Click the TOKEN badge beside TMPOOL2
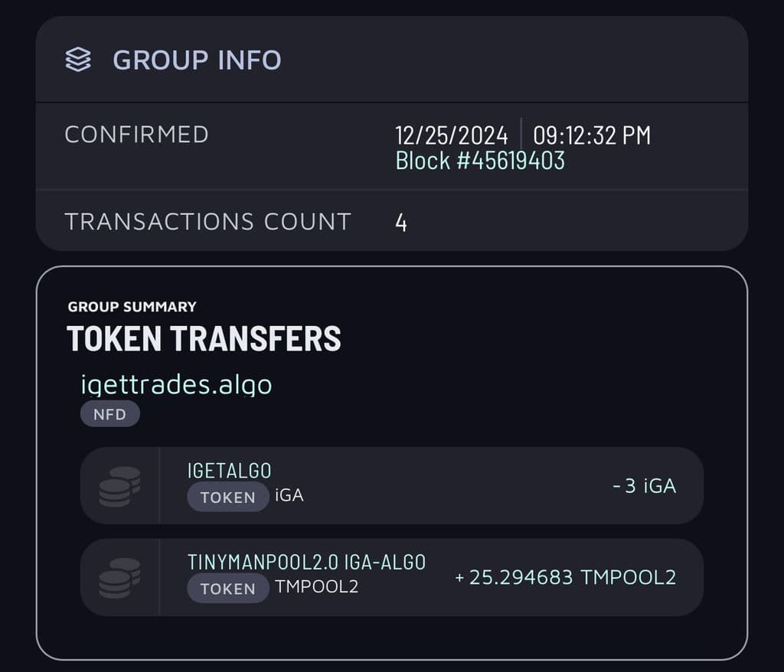Image resolution: width=784 pixels, height=672 pixels. tap(228, 589)
